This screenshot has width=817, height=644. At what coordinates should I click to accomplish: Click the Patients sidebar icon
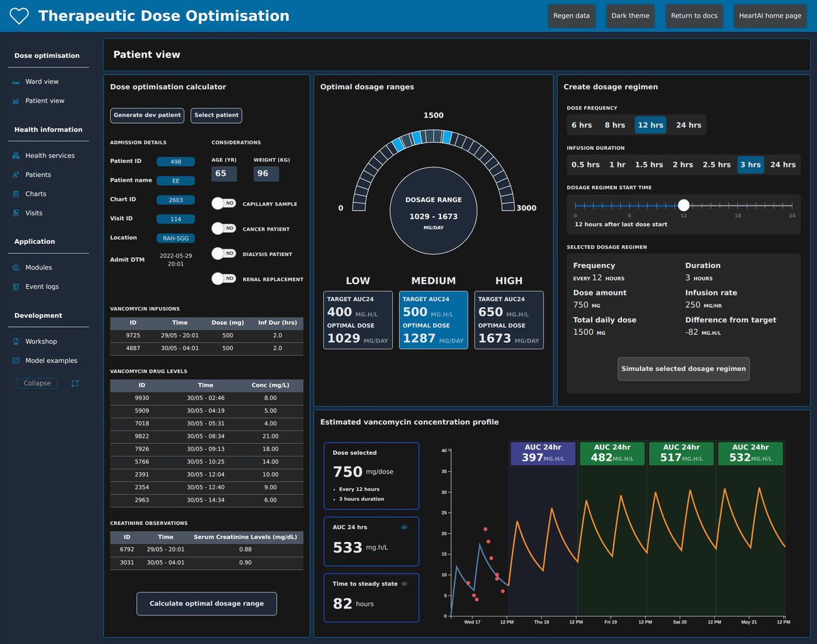coord(15,174)
